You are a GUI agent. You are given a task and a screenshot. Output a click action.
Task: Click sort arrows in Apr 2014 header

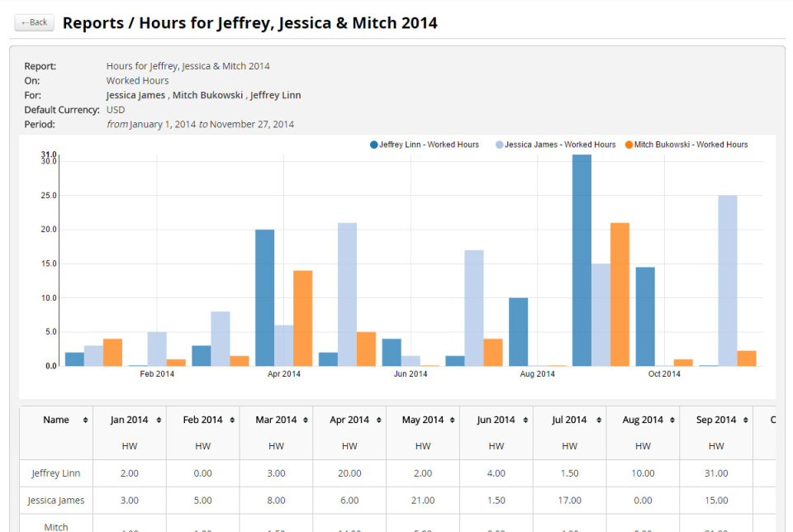coord(378,420)
